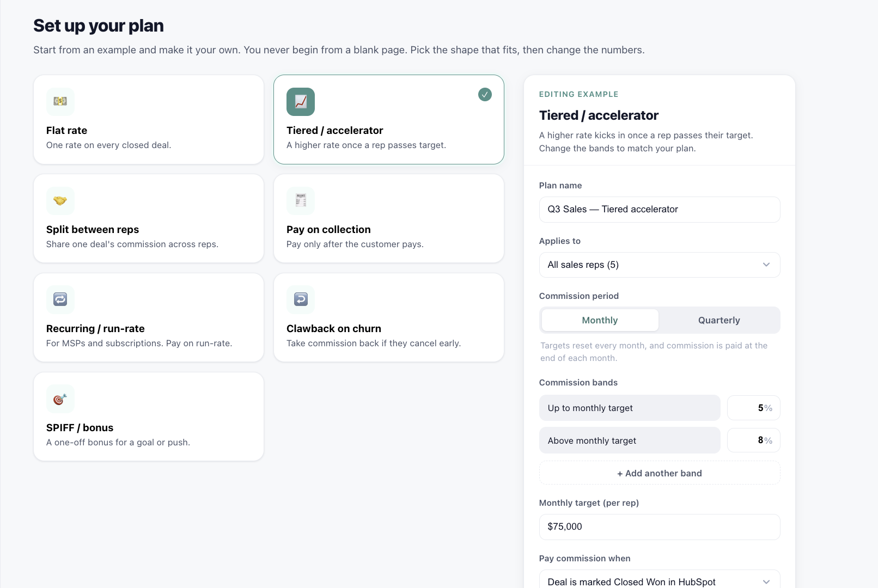Image resolution: width=878 pixels, height=588 pixels.
Task: Select the Clawback on churn title
Action: tap(334, 328)
